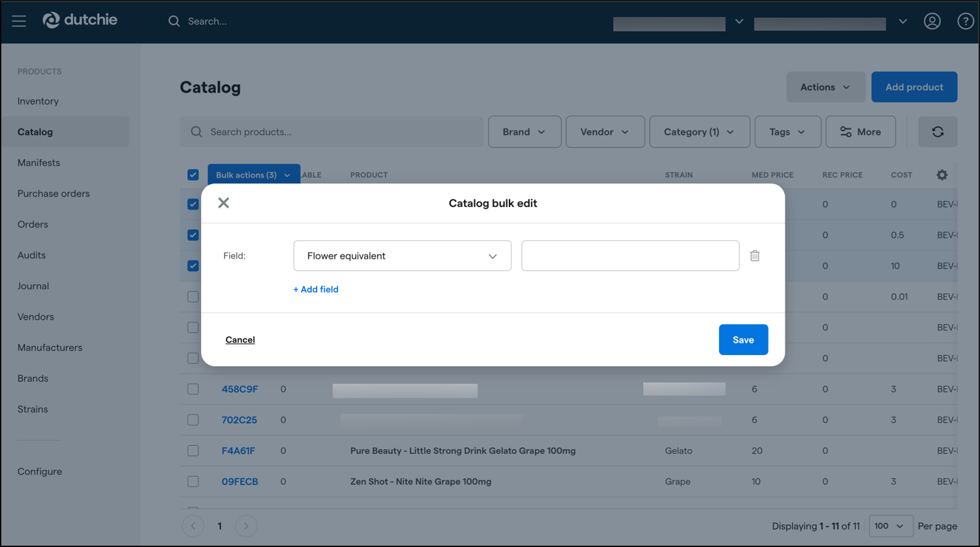Close the Catalog bulk edit dialog

224,203
